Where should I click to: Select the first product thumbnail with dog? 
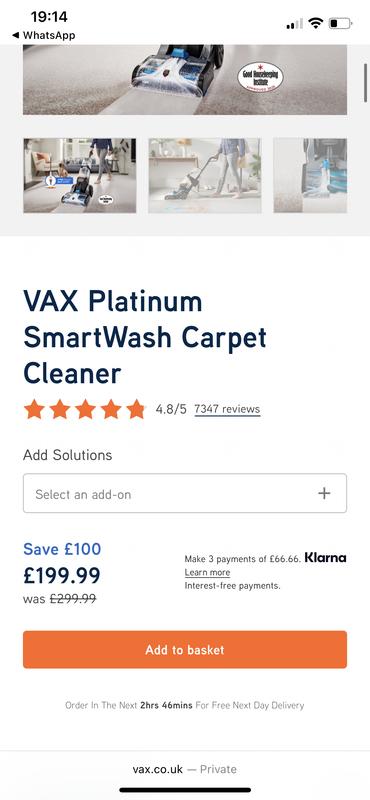(80, 176)
